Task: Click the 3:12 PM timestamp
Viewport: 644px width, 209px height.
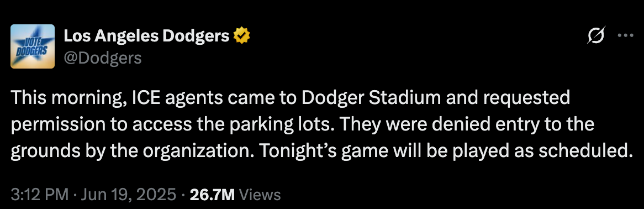Action: point(39,194)
